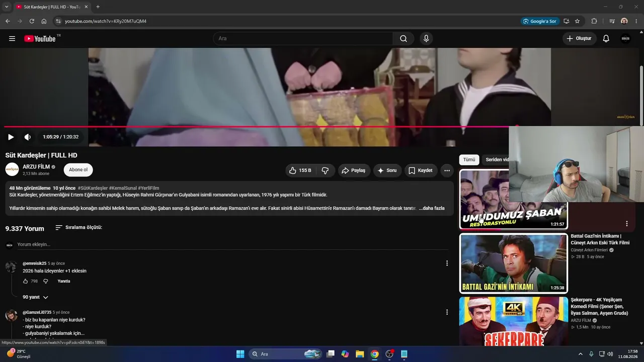Screen dimensions: 644x362
Task: Install app icon in the address bar
Action: tap(567, 21)
